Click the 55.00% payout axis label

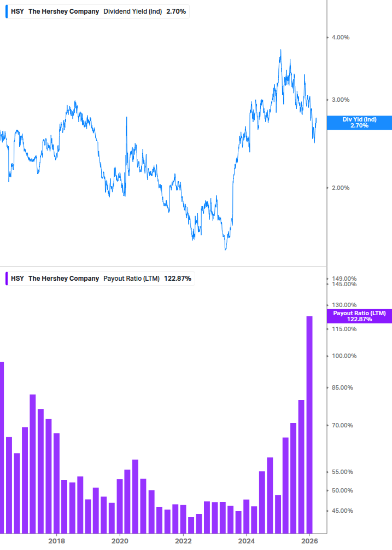click(342, 472)
